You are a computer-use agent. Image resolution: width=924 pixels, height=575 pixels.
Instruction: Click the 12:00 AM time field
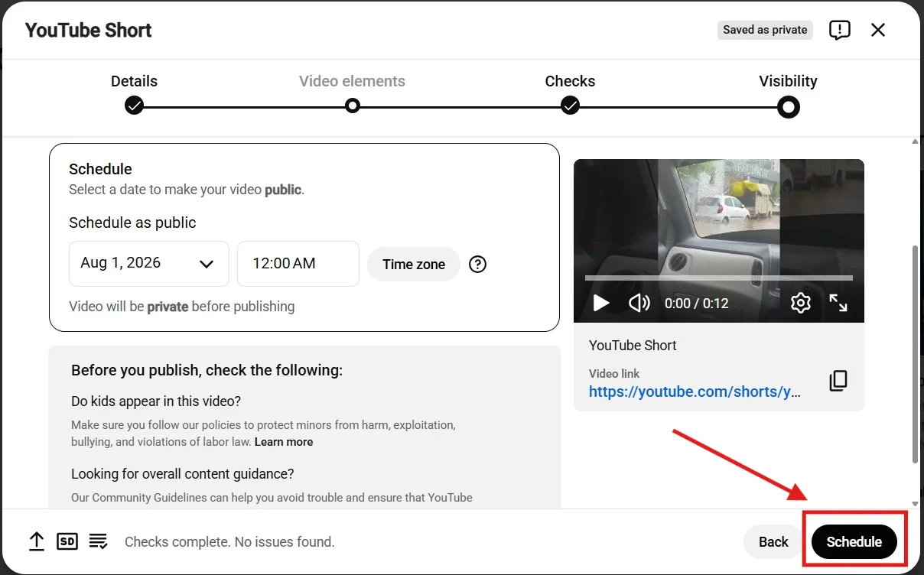coord(298,264)
